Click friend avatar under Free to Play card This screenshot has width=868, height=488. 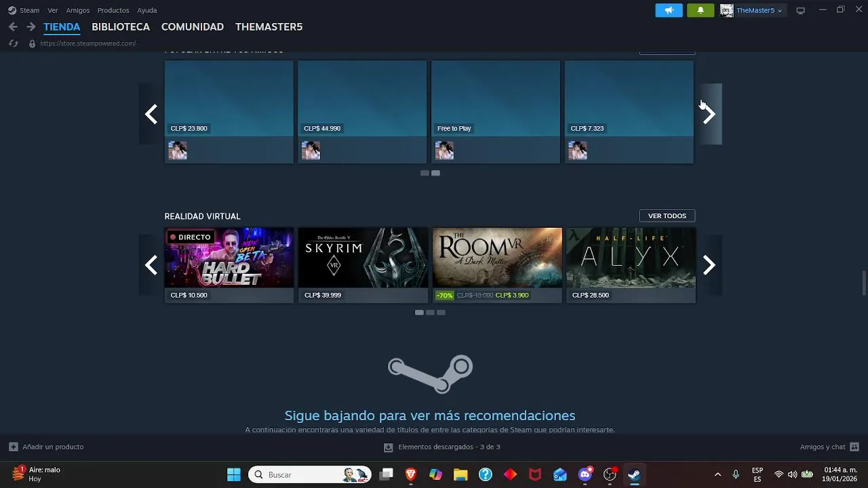[444, 150]
